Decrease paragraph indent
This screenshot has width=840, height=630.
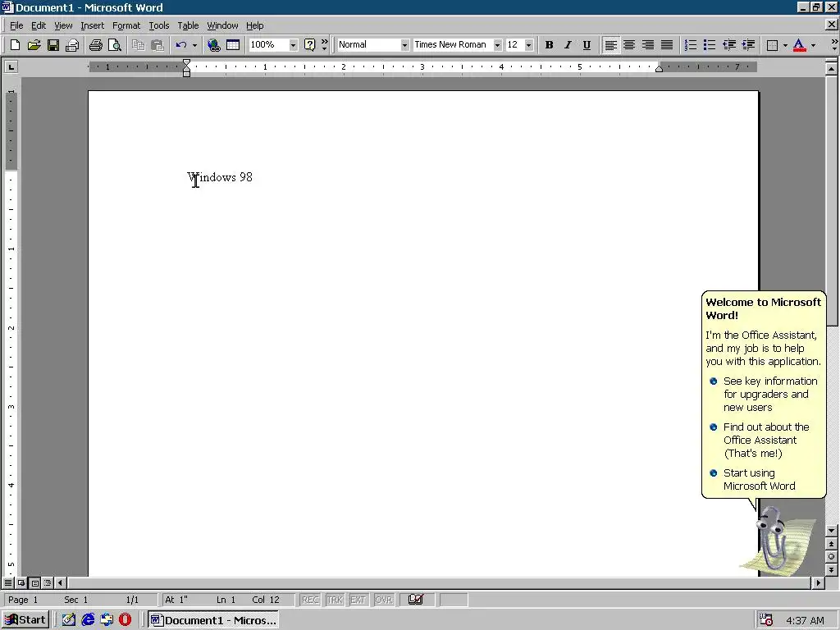click(728, 45)
